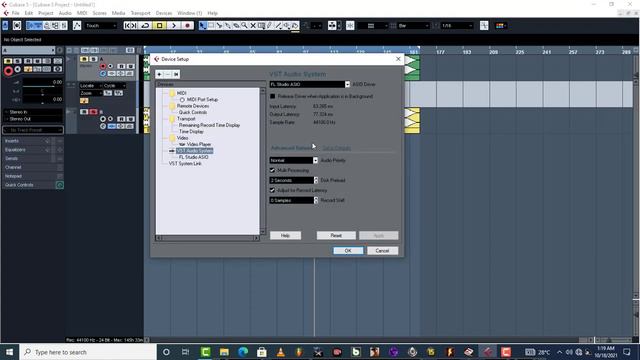The width and height of the screenshot is (640, 360).
Task: Select the Glue tool in the toolbar
Action: click(228, 25)
